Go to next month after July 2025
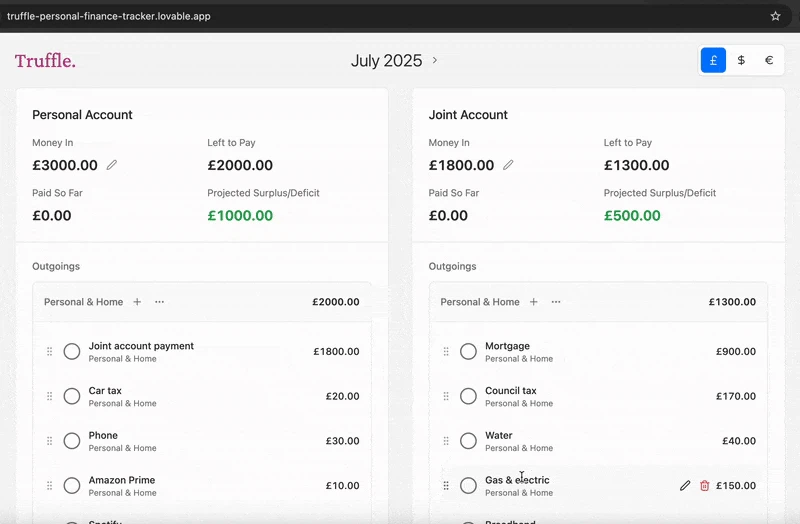800x524 pixels. coord(435,61)
